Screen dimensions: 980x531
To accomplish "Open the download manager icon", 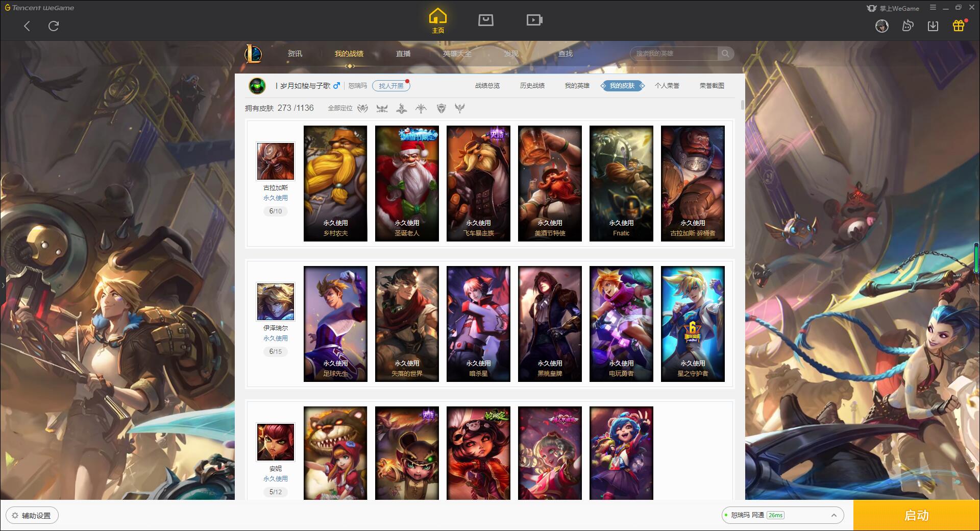I will click(x=933, y=26).
